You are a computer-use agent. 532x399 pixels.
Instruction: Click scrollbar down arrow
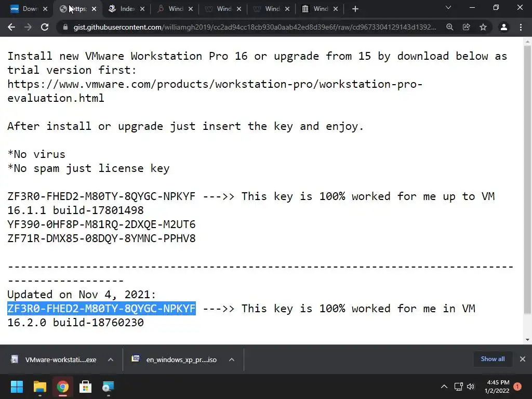click(x=527, y=340)
